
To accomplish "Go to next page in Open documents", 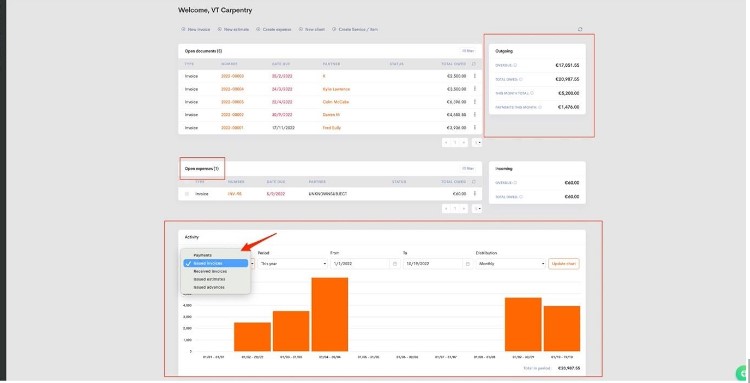I will (464, 142).
